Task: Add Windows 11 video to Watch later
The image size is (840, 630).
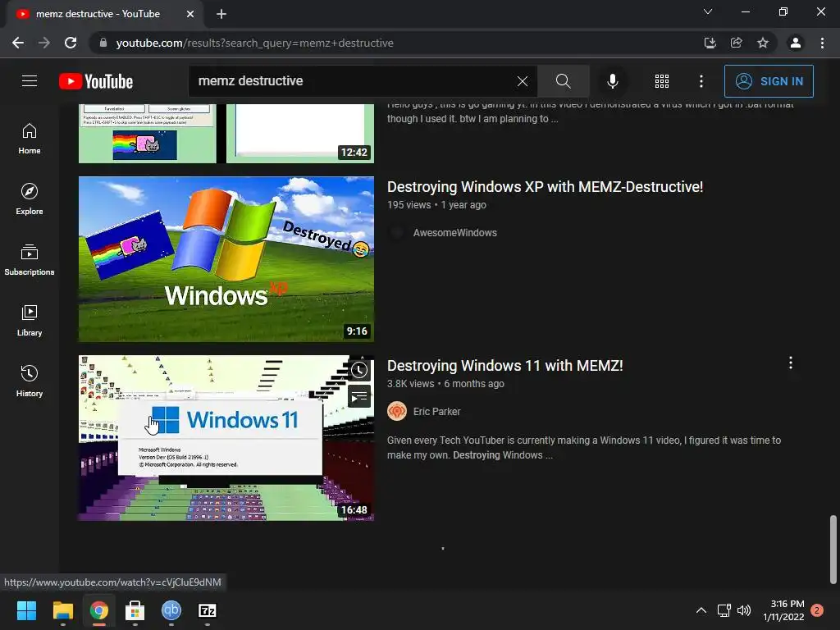Action: pyautogui.click(x=359, y=370)
